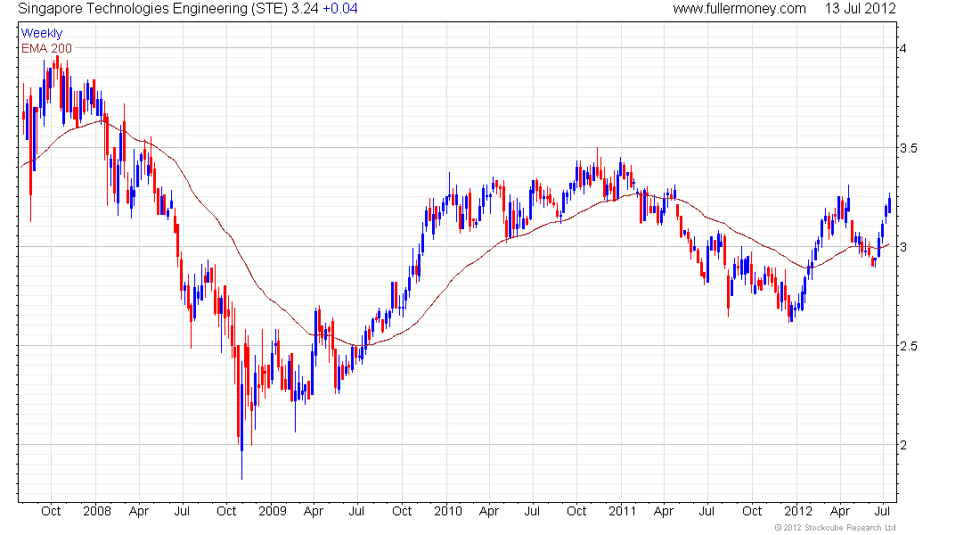This screenshot has height=535, width=980.
Task: Click the chart title 'Singapore Technologies Engineering (STE)'
Action: click(153, 9)
